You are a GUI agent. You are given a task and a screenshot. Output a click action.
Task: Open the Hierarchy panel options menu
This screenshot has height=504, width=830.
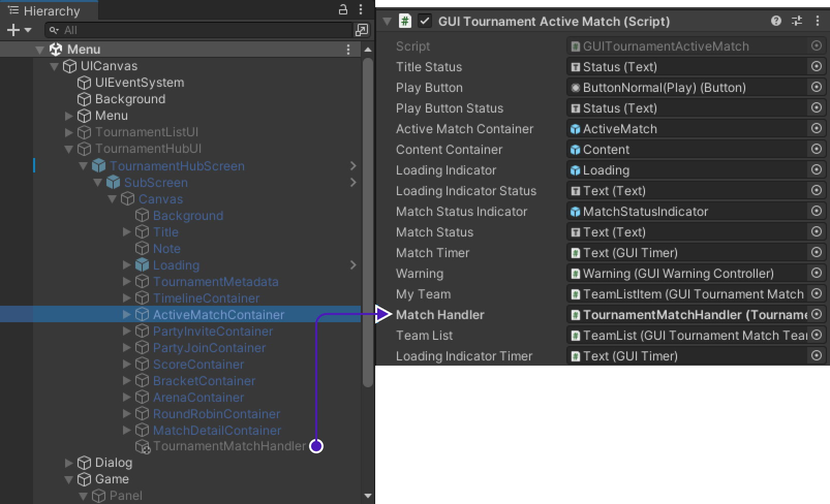click(x=361, y=9)
